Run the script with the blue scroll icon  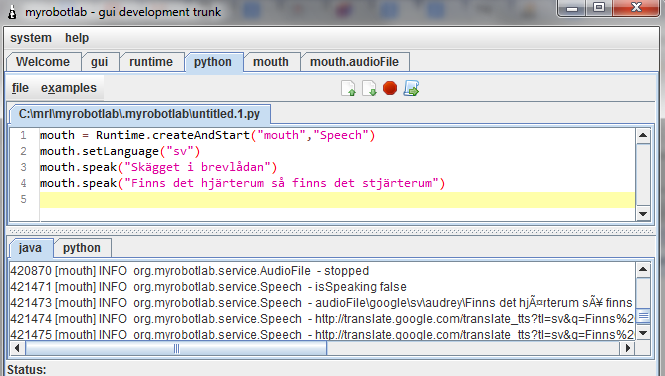point(411,88)
